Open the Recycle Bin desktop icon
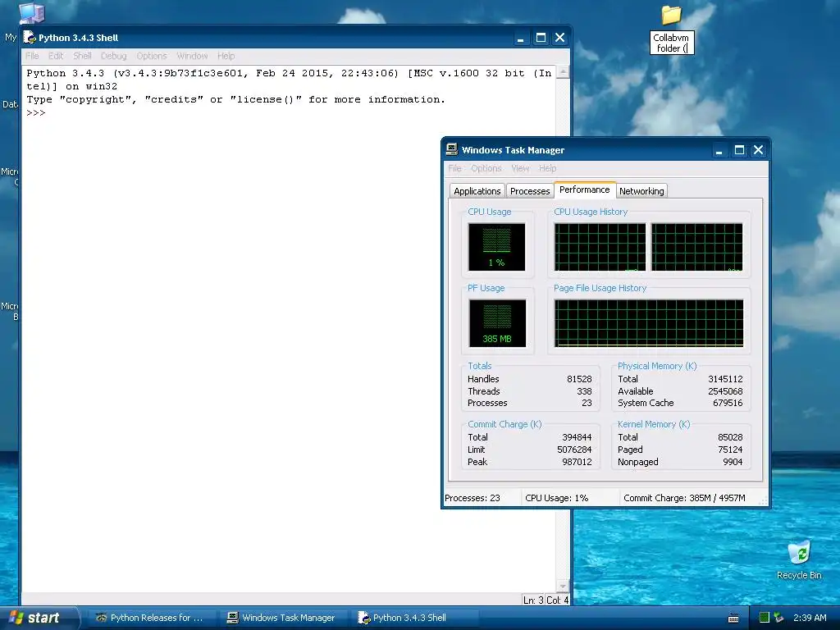This screenshot has height=630, width=840. coord(799,553)
